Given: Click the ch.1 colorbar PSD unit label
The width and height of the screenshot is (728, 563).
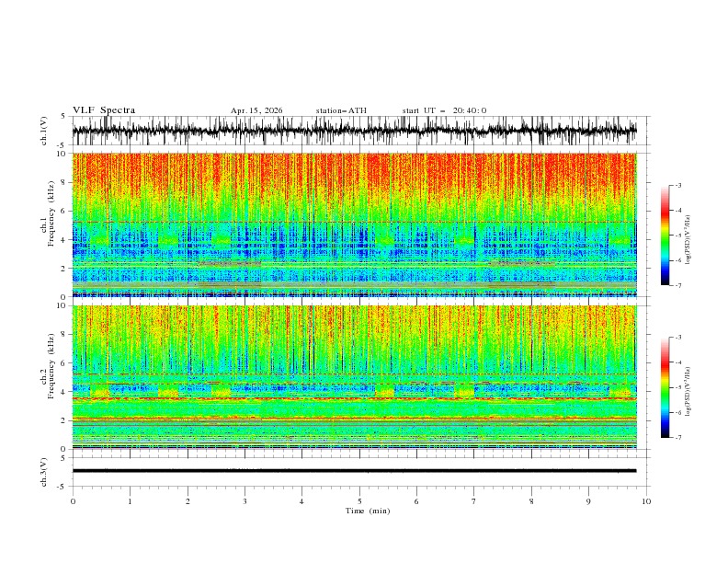Looking at the screenshot, I should click(688, 240).
